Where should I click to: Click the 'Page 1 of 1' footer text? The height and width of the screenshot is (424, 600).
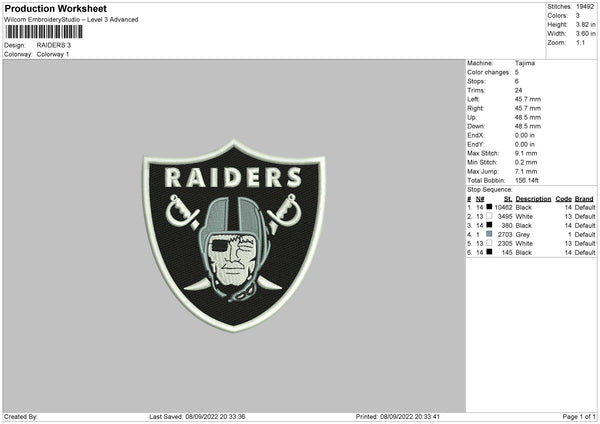point(579,416)
